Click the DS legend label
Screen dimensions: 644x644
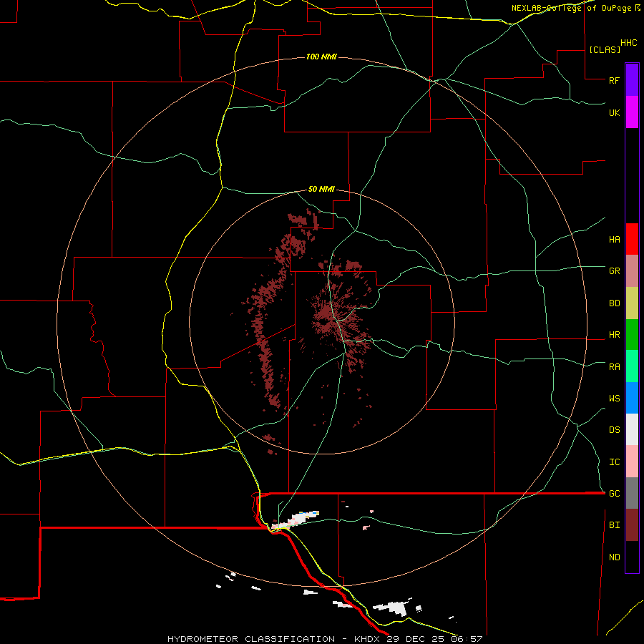[x=614, y=429]
